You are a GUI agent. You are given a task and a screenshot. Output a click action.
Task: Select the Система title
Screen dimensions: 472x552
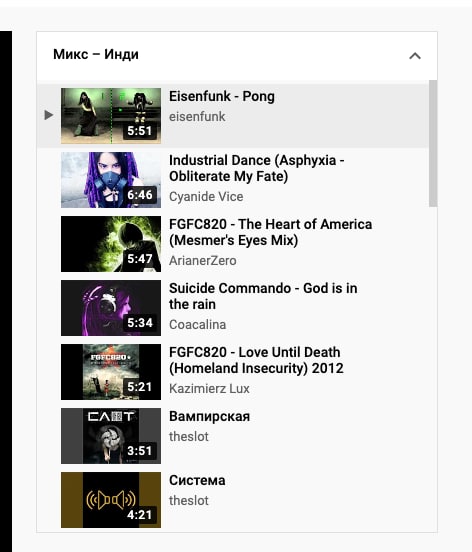point(197,481)
